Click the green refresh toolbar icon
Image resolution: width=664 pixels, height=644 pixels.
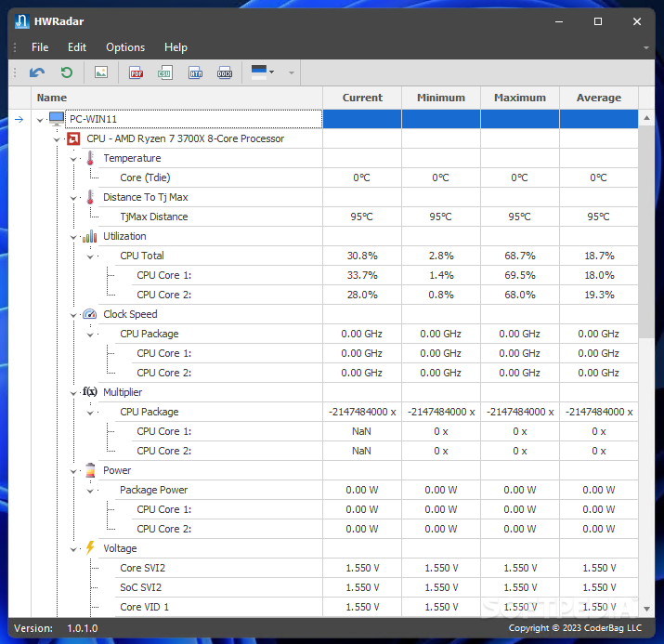click(x=67, y=72)
